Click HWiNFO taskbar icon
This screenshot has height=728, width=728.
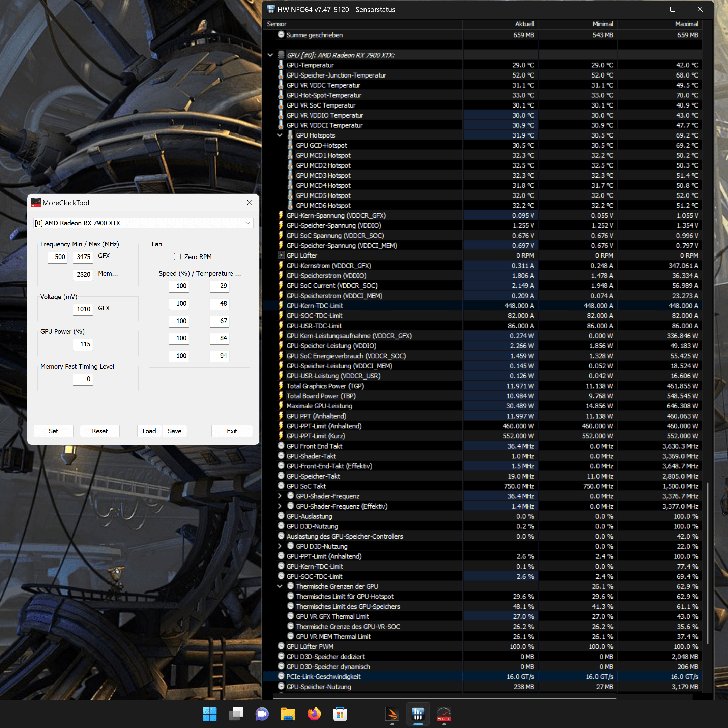pos(418,714)
